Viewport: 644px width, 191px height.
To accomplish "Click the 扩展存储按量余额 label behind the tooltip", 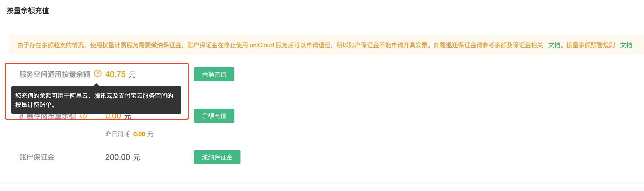I will [x=48, y=116].
